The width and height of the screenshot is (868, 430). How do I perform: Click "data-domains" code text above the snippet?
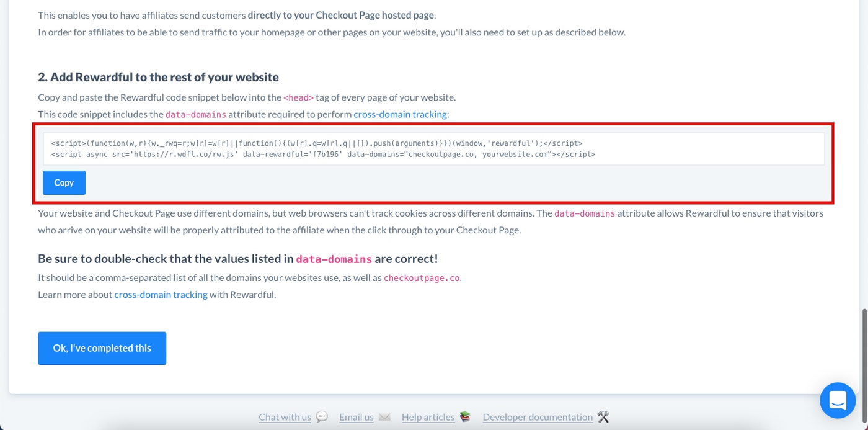coord(195,114)
